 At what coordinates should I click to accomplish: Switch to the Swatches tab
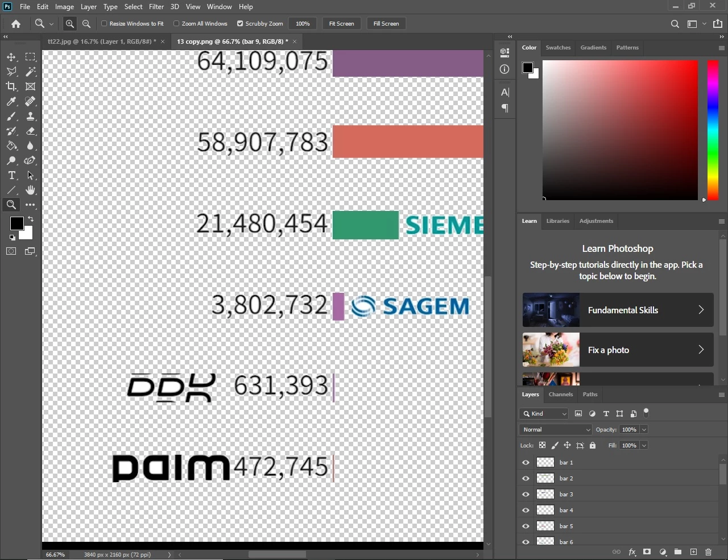point(558,48)
